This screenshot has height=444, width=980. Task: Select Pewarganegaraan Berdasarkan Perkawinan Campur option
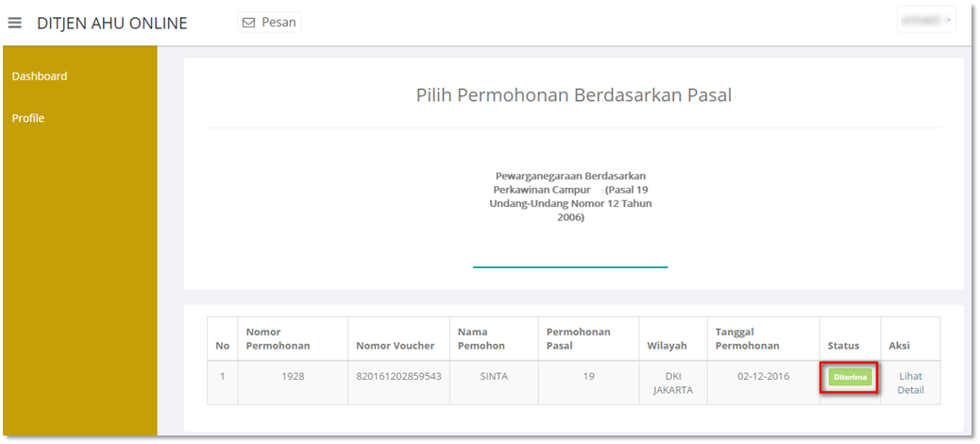[x=570, y=196]
